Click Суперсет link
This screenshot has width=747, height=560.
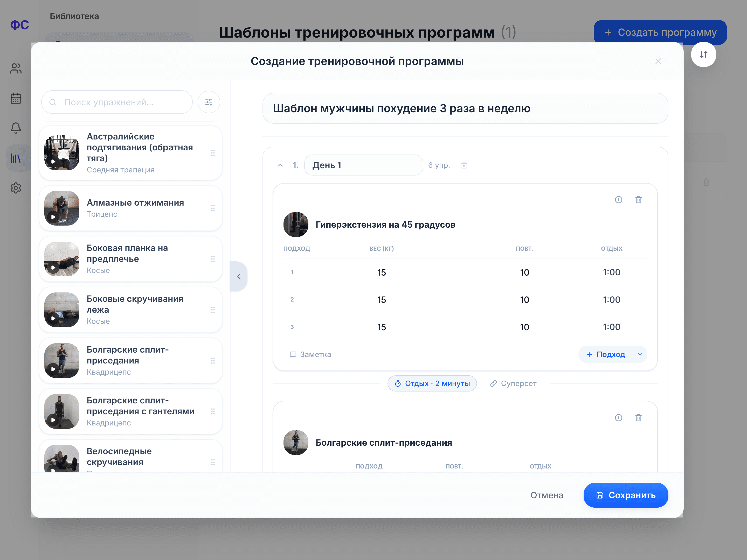[x=513, y=383]
